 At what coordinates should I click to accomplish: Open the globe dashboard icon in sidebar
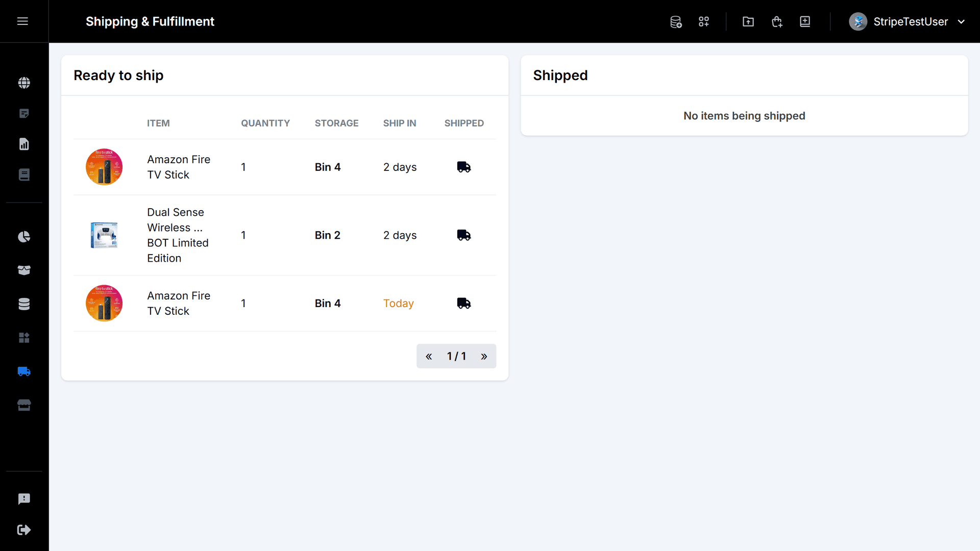pyautogui.click(x=24, y=83)
